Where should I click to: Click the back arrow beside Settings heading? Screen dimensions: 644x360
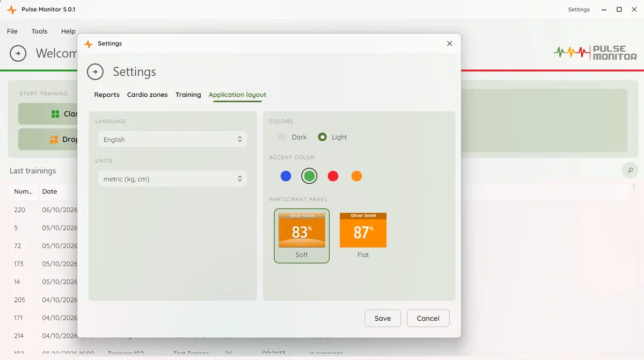pyautogui.click(x=95, y=71)
